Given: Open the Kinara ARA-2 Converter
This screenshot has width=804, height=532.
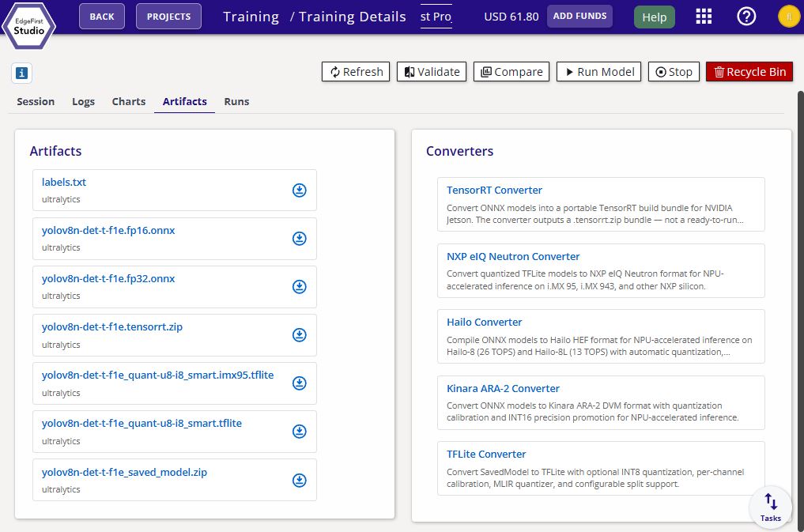Looking at the screenshot, I should click(x=601, y=403).
